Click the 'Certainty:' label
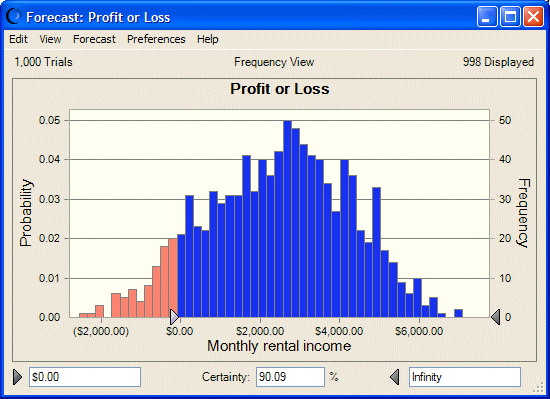Viewport: 550px width, 399px height. (x=226, y=377)
